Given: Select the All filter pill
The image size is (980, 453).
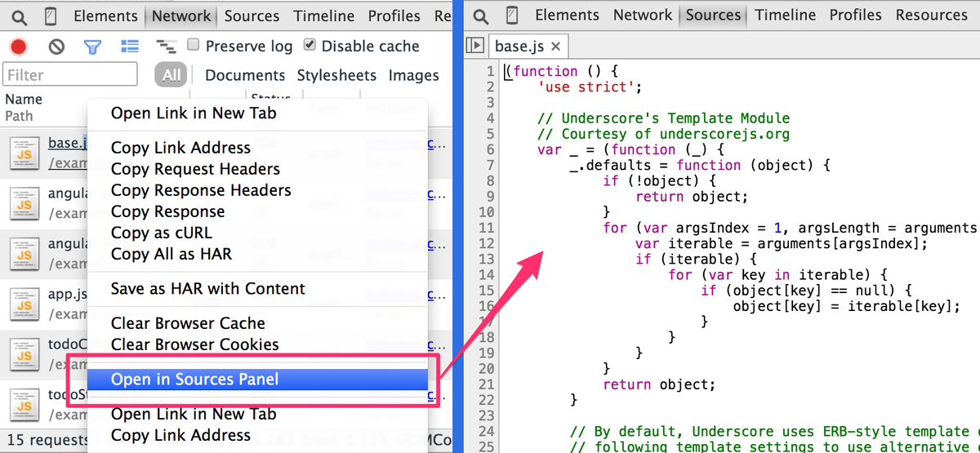Looking at the screenshot, I should (x=171, y=75).
